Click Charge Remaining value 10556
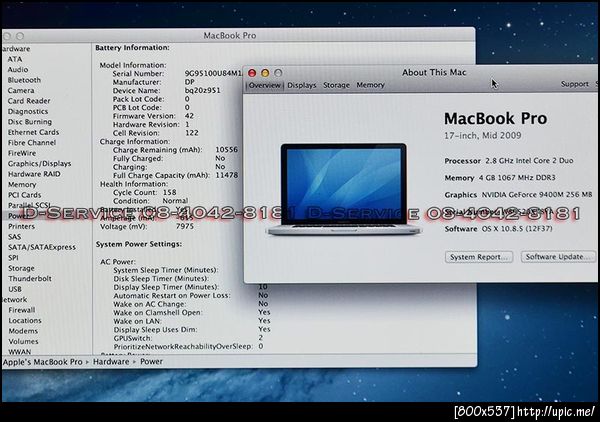Viewport: 600px width, 422px height. [226, 150]
